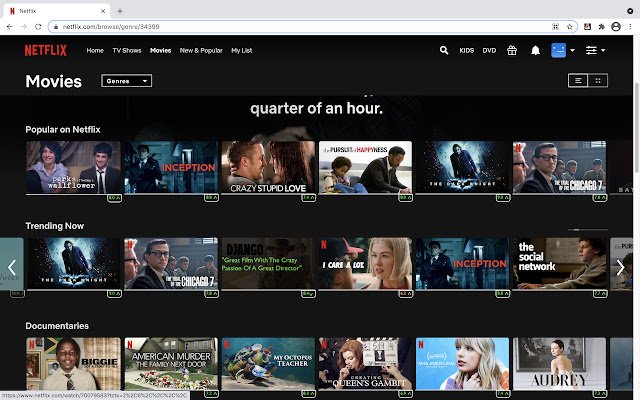Bookmark page with the star icon

point(570,27)
